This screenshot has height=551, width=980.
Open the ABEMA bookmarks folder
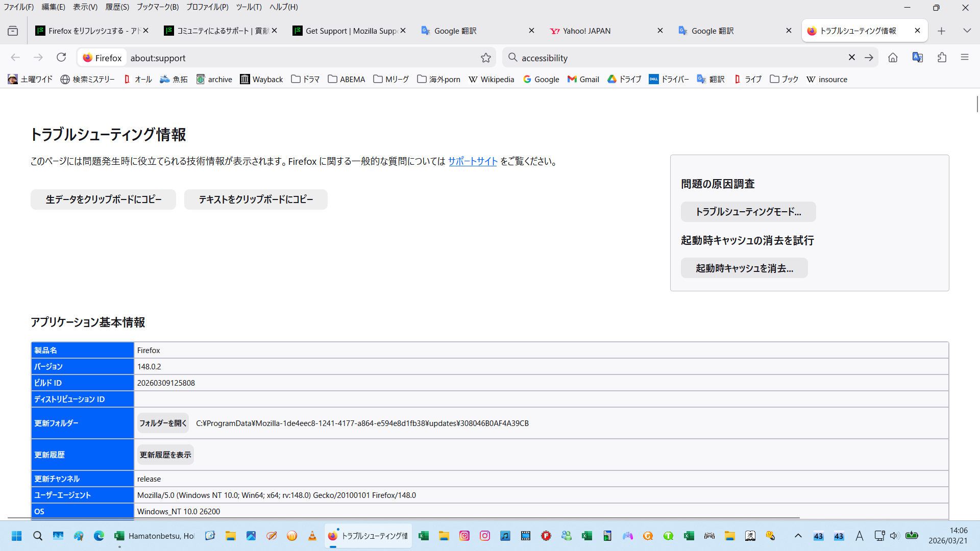tap(347, 79)
